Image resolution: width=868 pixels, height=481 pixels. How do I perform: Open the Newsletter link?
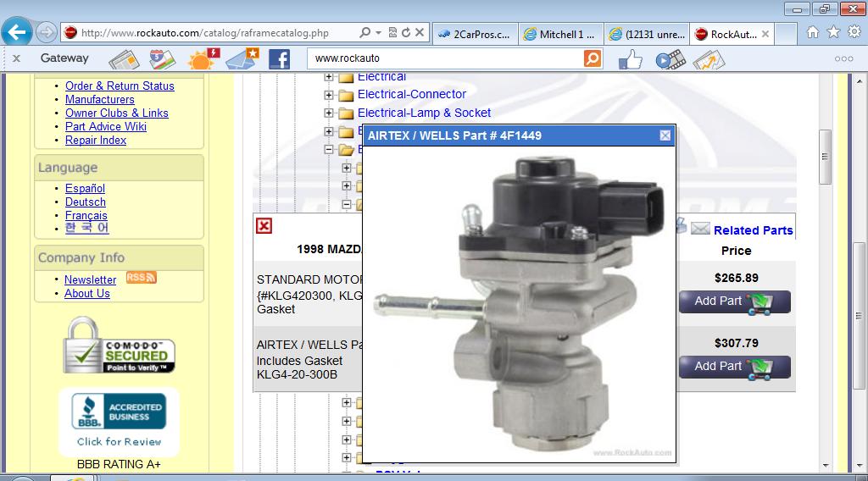(90, 279)
